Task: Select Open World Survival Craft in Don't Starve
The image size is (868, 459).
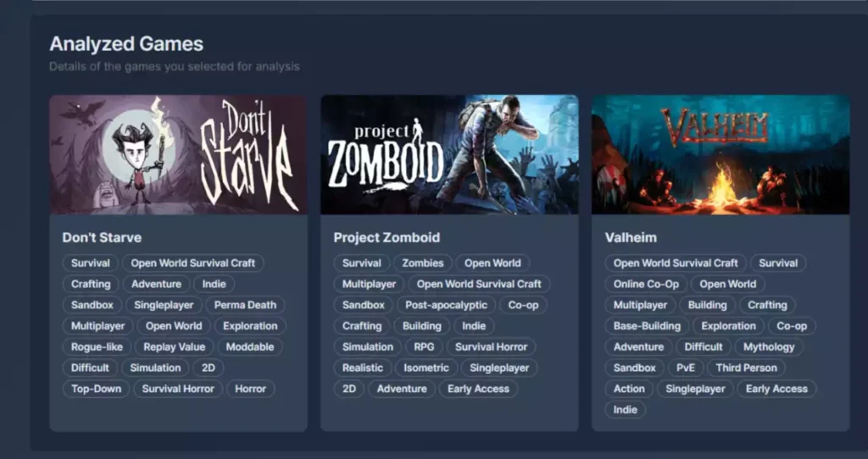Action: [192, 263]
